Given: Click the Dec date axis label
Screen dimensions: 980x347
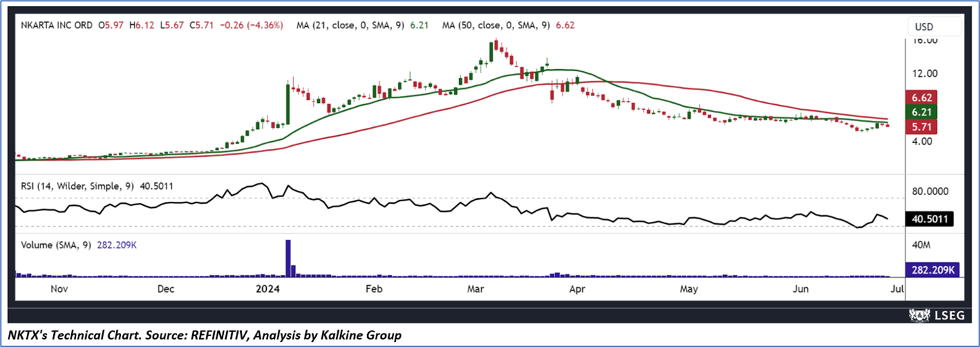Looking at the screenshot, I should pyautogui.click(x=166, y=289).
